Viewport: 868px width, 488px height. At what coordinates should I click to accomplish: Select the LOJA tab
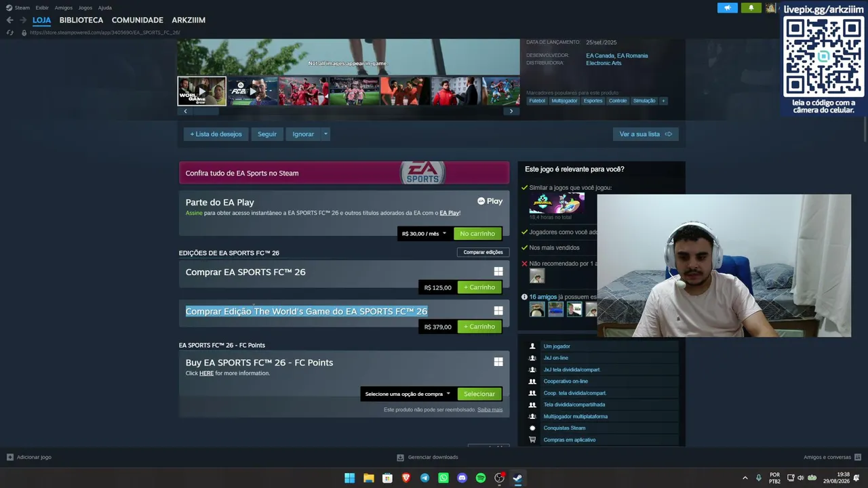pos(41,20)
